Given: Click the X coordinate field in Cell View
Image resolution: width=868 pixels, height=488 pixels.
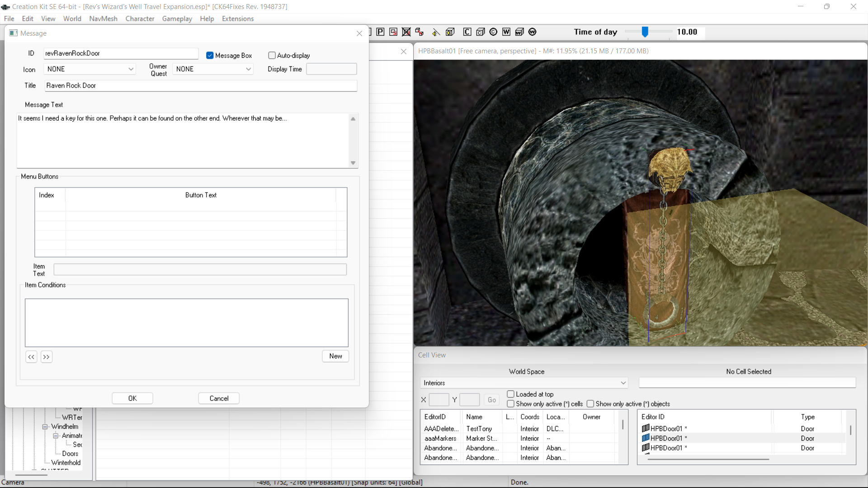Looking at the screenshot, I should tap(439, 400).
